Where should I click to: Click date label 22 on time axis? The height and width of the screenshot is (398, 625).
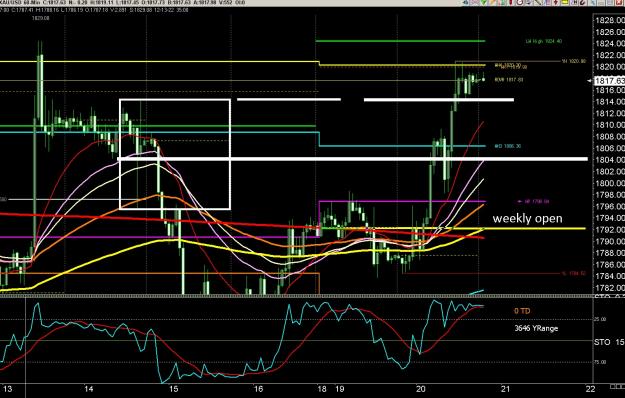pyautogui.click(x=590, y=389)
